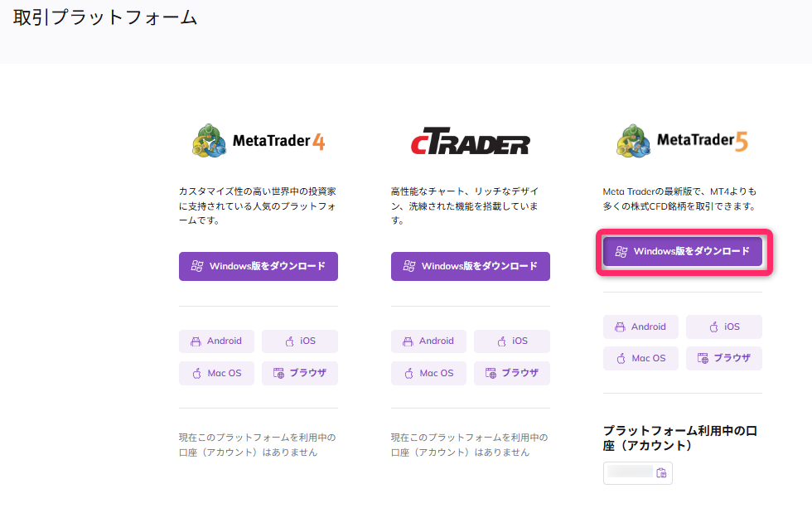Select iOS option under MetaTrader 5
This screenshot has height=508, width=812.
(x=723, y=327)
